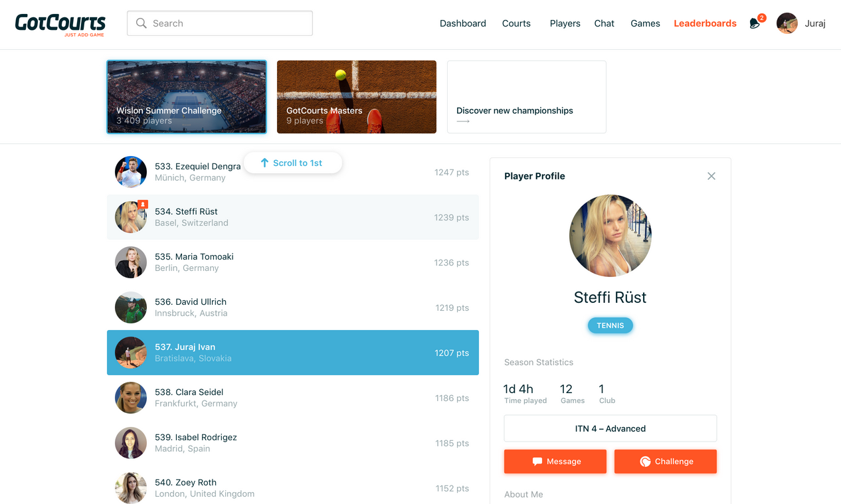Click the speech bubble icon on Message

coord(537,462)
